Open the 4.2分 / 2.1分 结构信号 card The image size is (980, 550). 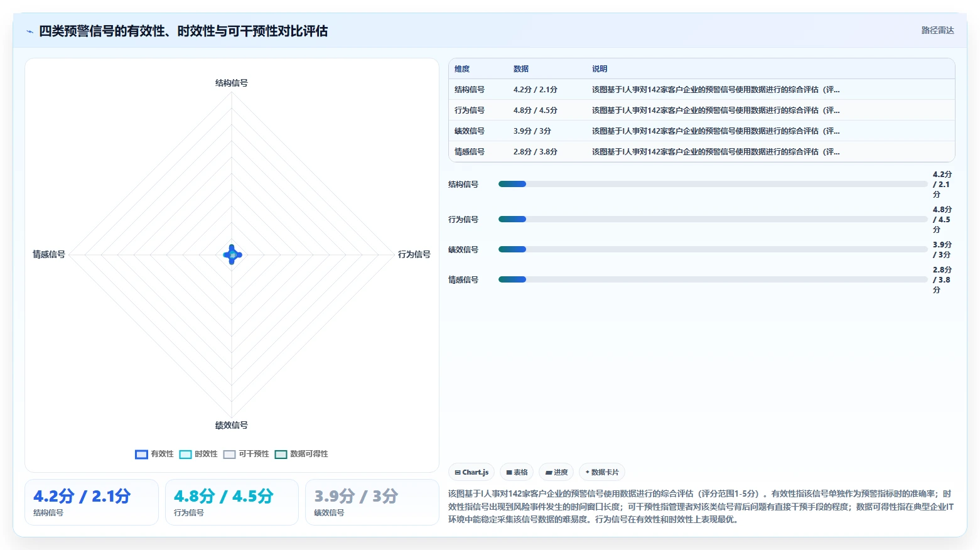(92, 502)
